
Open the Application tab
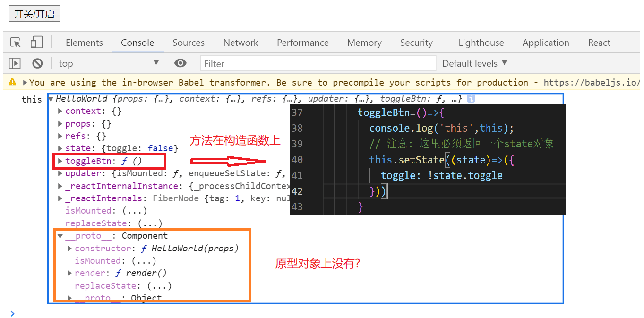(546, 43)
